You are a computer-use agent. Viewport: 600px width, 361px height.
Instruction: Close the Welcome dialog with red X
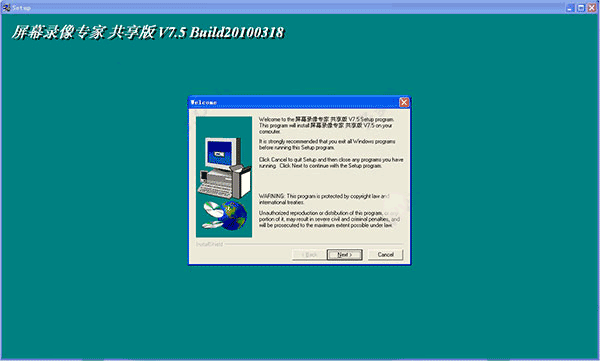404,102
